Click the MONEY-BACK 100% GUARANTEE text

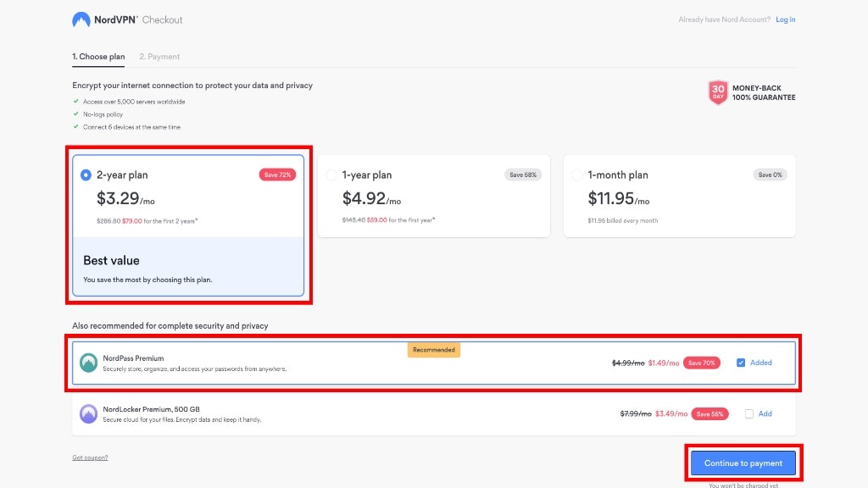[x=764, y=92]
